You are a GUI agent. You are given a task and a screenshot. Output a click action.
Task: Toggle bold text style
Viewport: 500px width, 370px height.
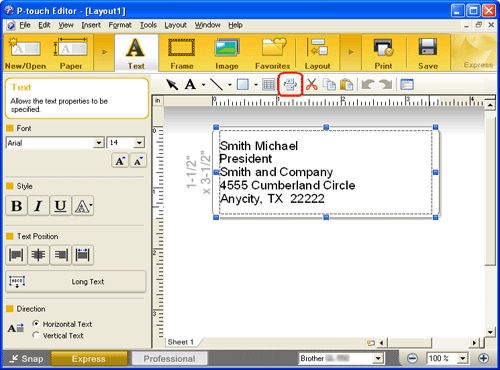(17, 206)
